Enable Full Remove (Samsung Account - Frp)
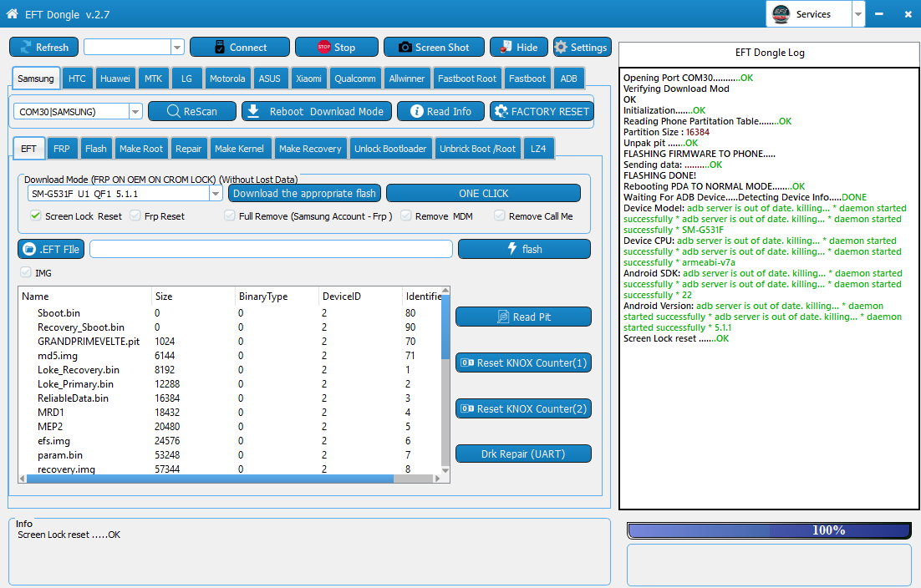This screenshot has width=921, height=588. click(230, 215)
